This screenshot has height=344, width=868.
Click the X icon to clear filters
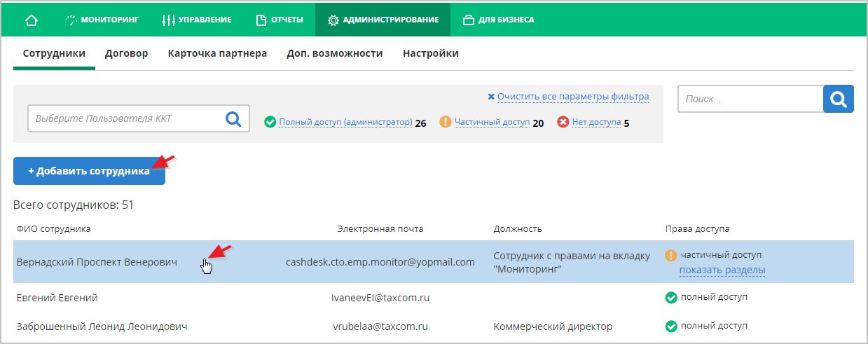tap(491, 97)
